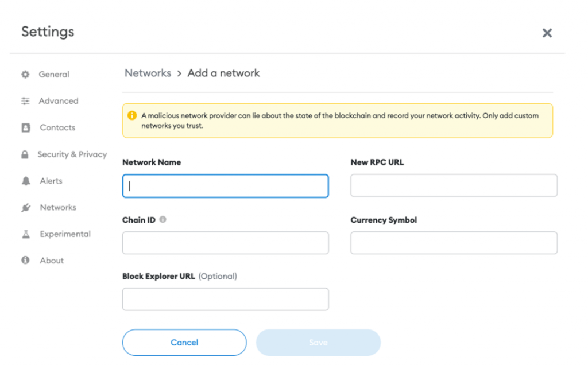The height and width of the screenshot is (365, 588).
Task: Focus the Network Name input field
Action: click(225, 186)
